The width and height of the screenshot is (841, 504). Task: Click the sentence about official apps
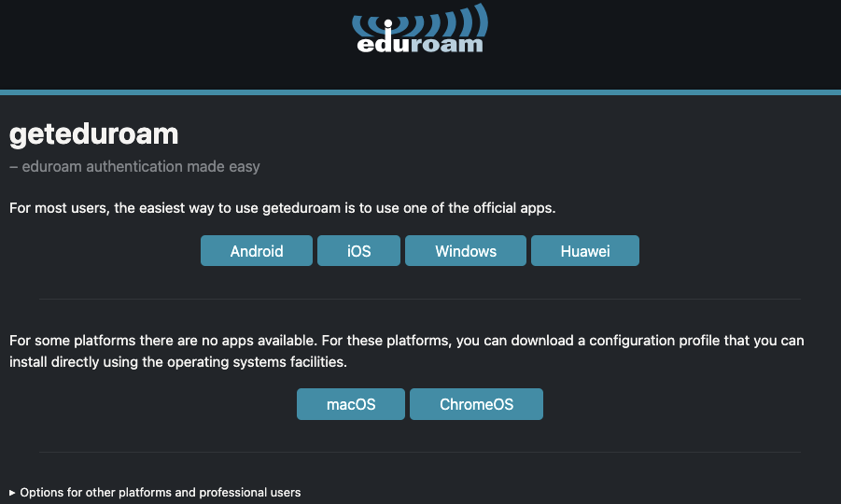click(x=282, y=208)
